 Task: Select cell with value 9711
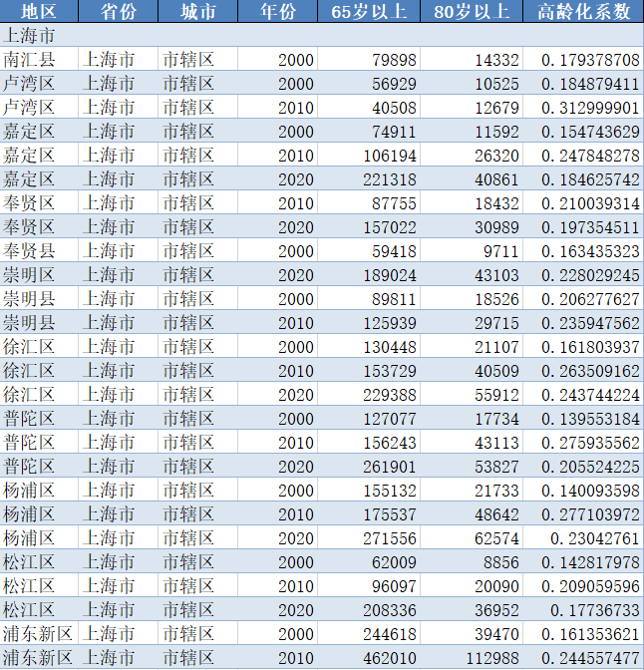coord(472,250)
